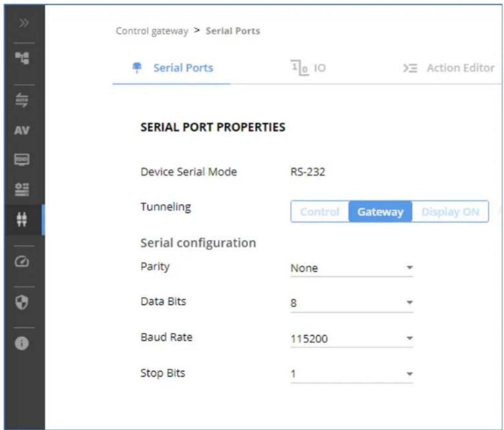The height and width of the screenshot is (430, 504).
Task: Open the auto-switching arrows icon in the sidebar
Action: pos(22,100)
